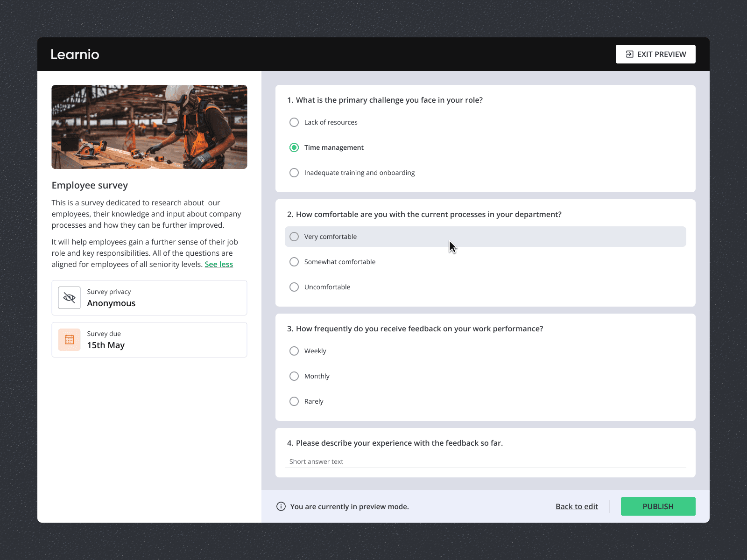Image resolution: width=747 pixels, height=560 pixels.
Task: Click the green PUBLISH button
Action: click(658, 506)
